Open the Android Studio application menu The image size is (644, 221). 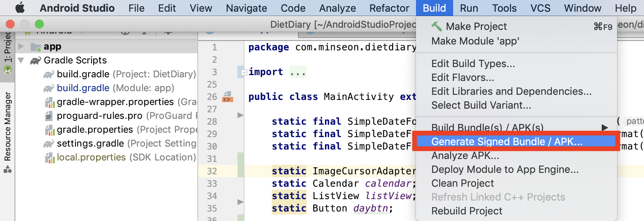point(77,8)
